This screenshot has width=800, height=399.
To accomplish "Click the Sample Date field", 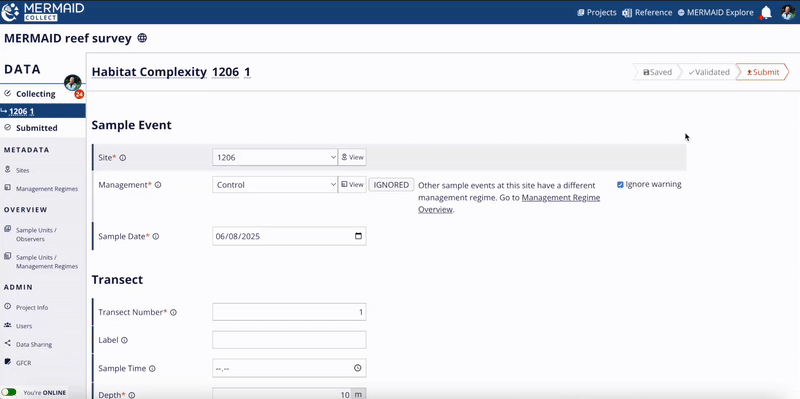I will [x=289, y=236].
